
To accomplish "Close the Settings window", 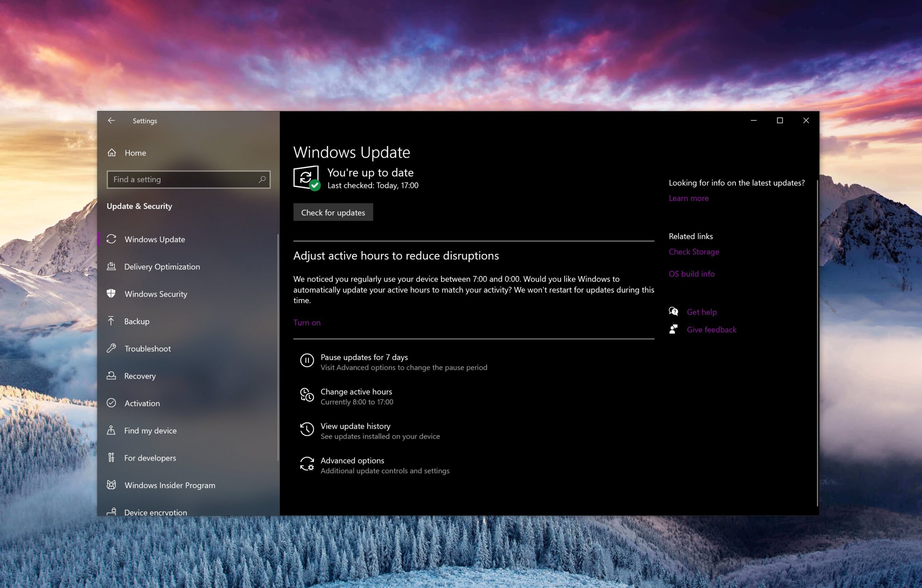I will click(x=806, y=121).
